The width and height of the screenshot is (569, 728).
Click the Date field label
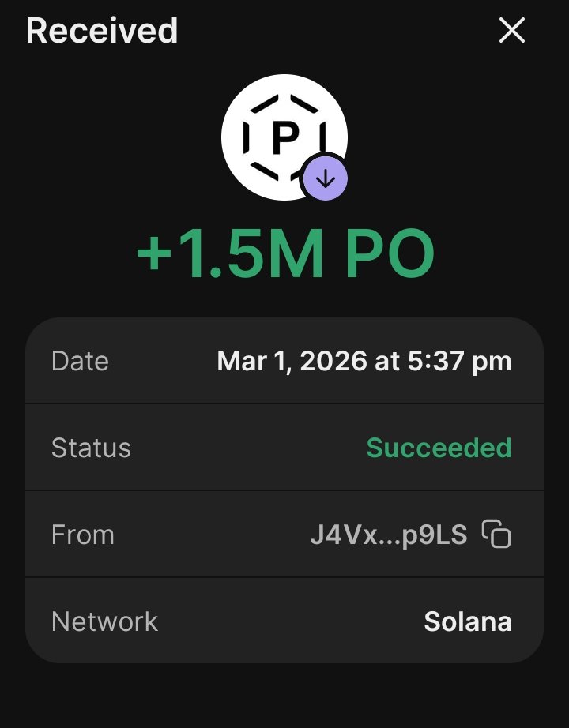click(80, 361)
